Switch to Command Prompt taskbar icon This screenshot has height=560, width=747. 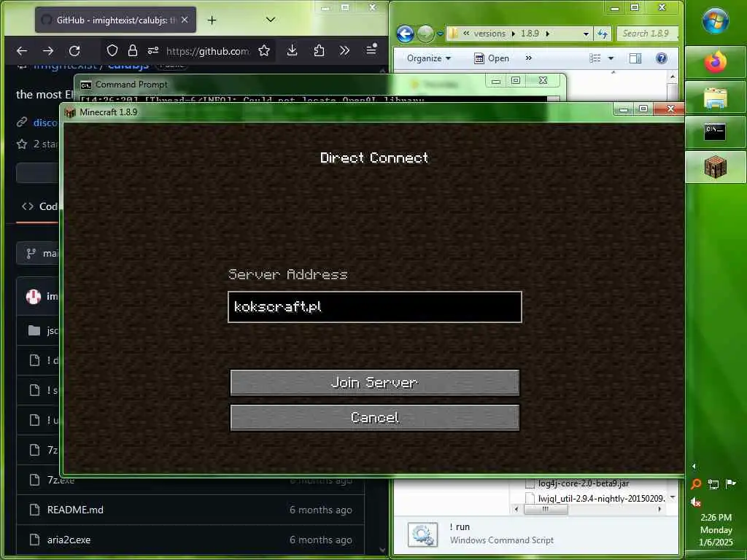[x=715, y=132]
